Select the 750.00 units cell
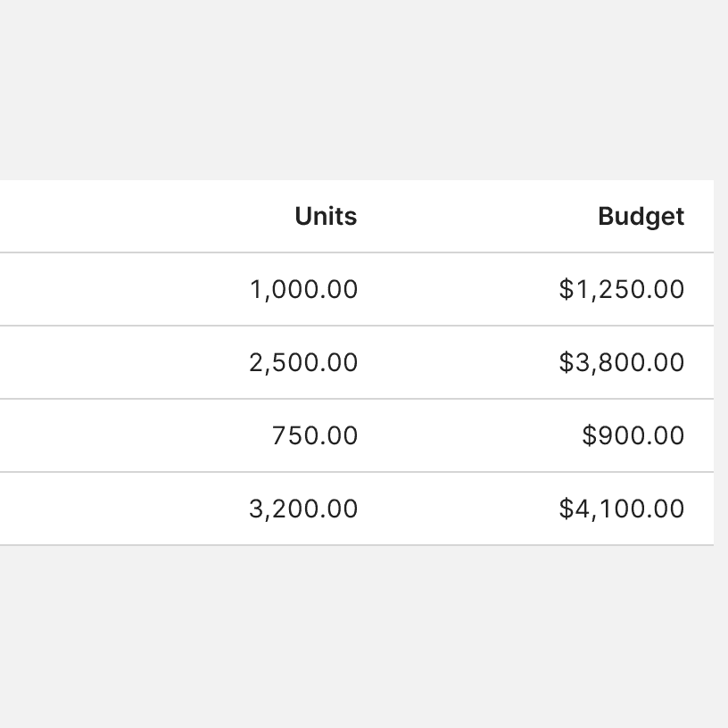The image size is (728, 728). (314, 436)
